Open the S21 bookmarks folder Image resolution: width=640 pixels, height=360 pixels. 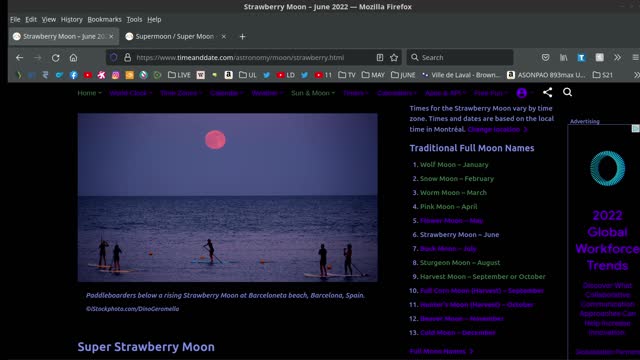pos(603,75)
